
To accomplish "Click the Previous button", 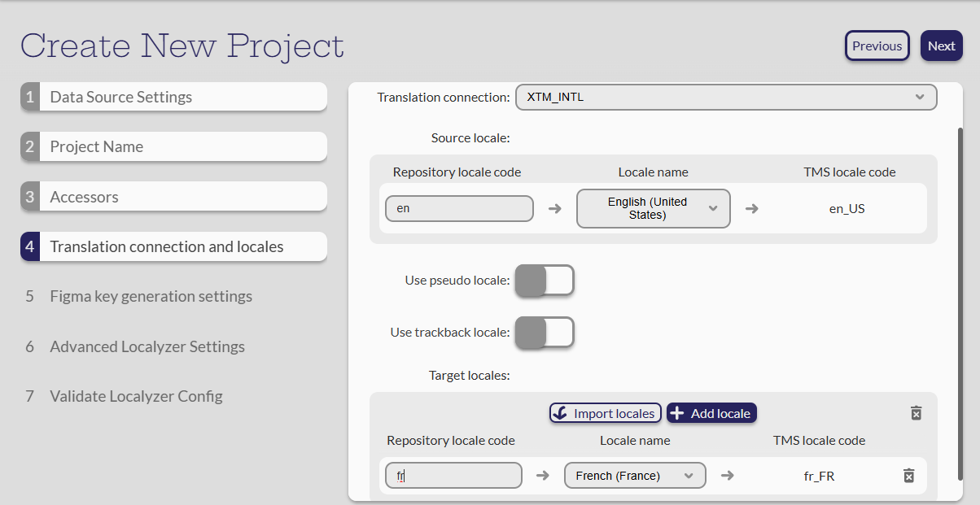I will [877, 46].
